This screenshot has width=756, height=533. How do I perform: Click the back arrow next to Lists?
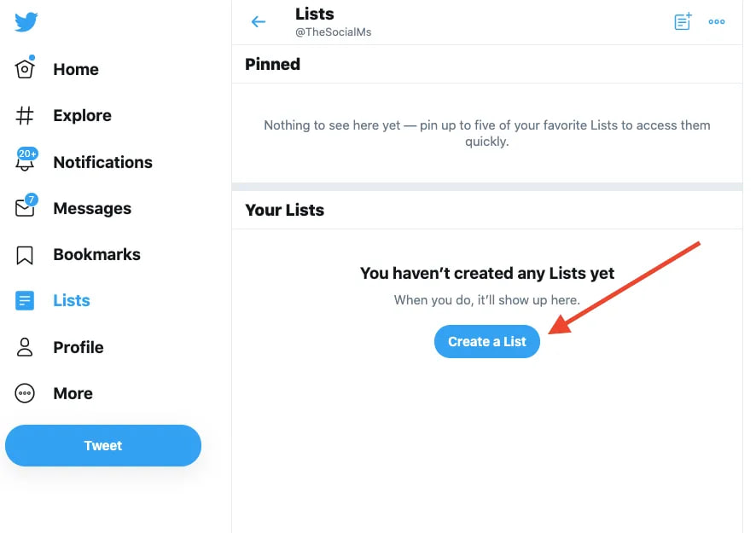(259, 21)
